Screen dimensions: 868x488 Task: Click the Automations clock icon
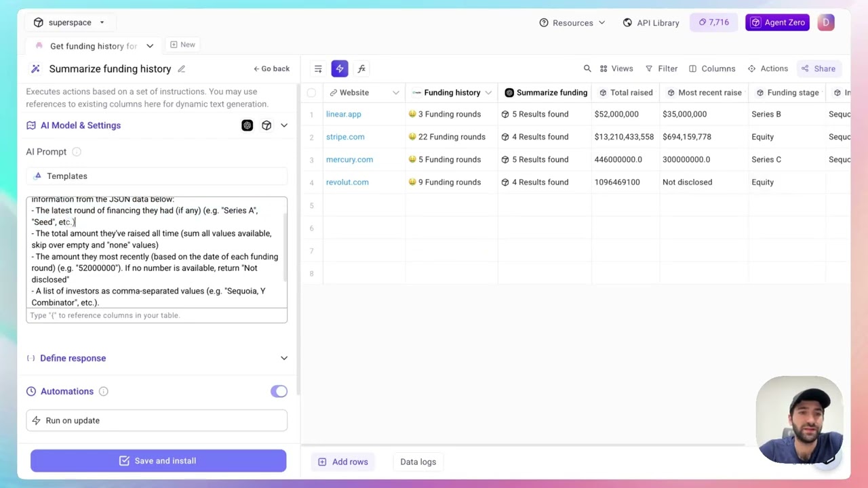point(31,391)
